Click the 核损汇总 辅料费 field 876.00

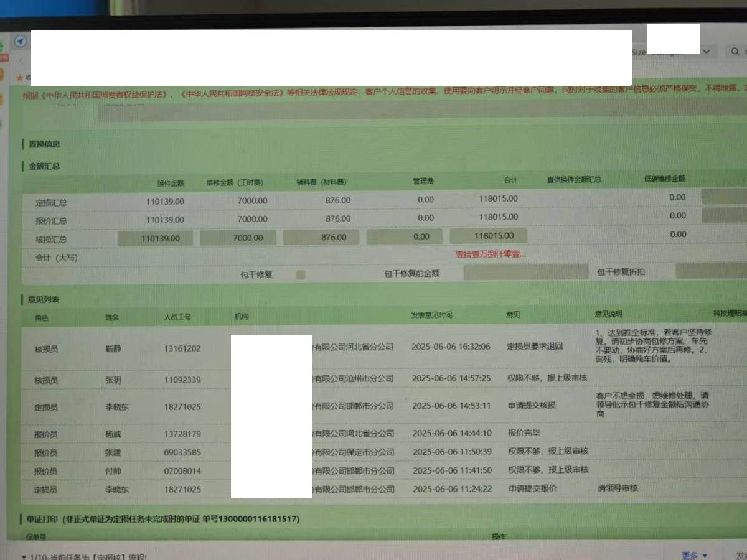tap(322, 238)
